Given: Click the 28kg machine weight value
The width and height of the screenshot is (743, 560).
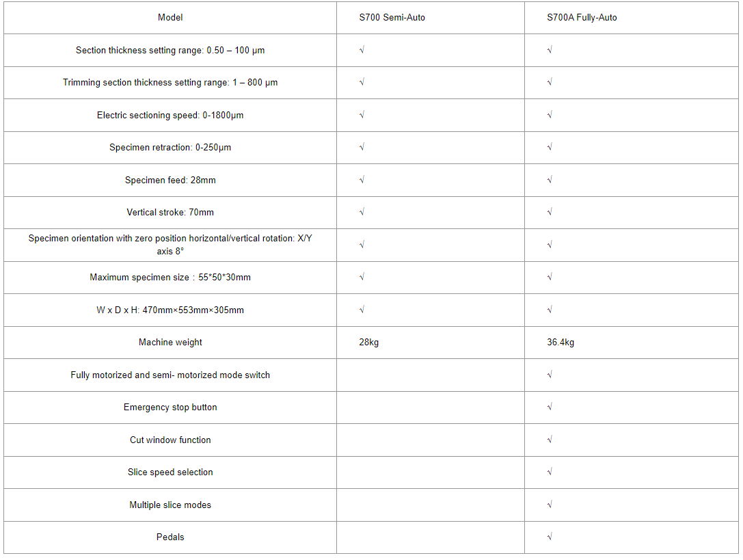Looking at the screenshot, I should pos(369,342).
